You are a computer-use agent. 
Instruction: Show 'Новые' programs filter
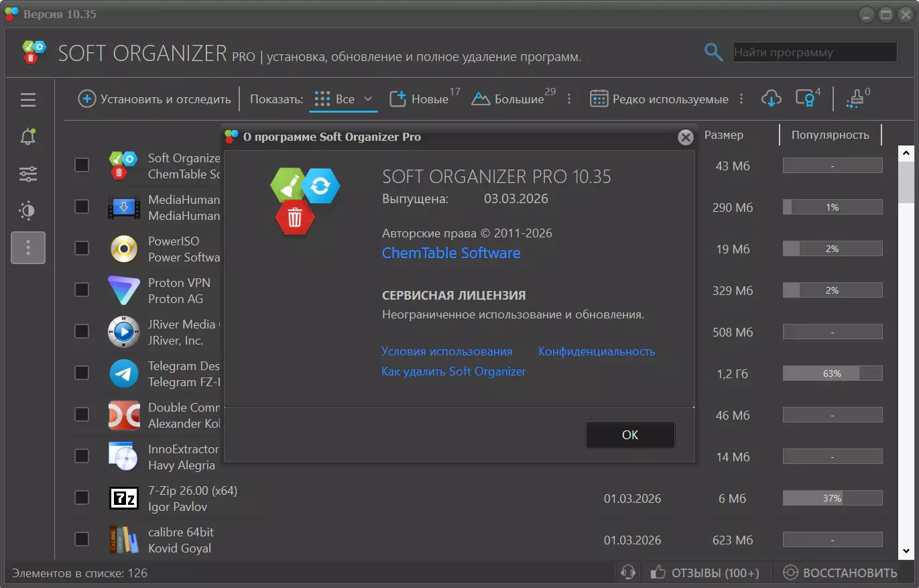[420, 99]
